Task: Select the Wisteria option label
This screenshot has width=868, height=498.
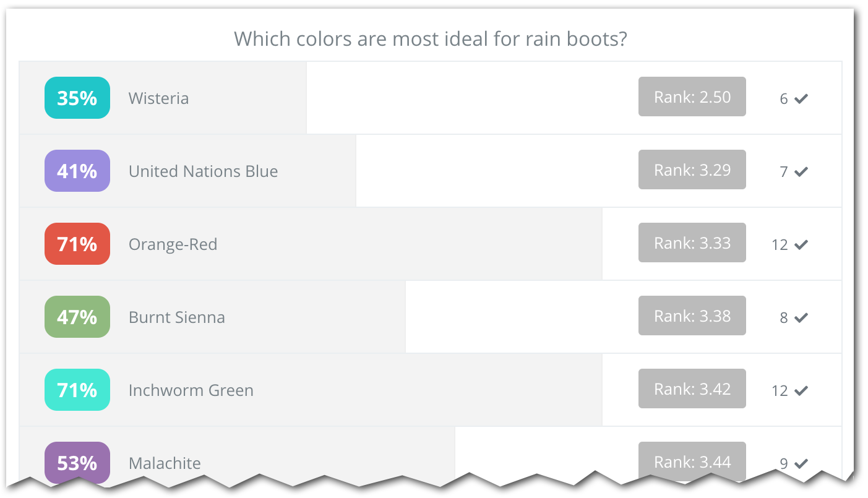Action: [158, 98]
